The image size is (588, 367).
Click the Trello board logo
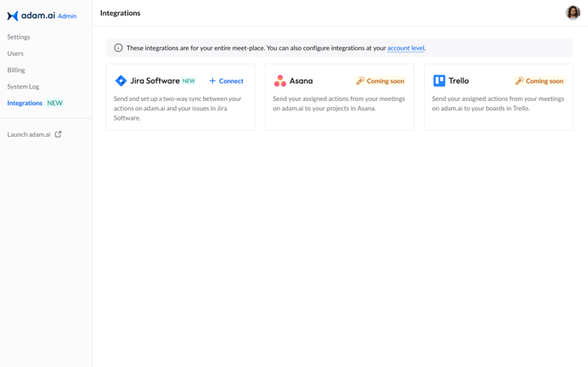[439, 80]
